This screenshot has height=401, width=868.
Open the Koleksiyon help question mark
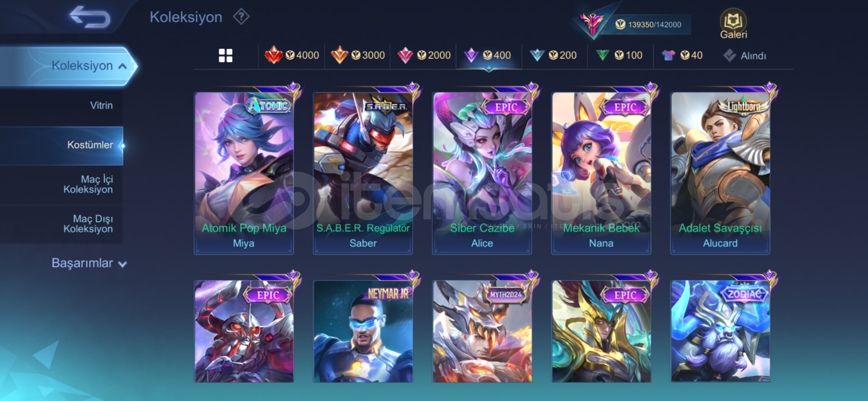[241, 17]
